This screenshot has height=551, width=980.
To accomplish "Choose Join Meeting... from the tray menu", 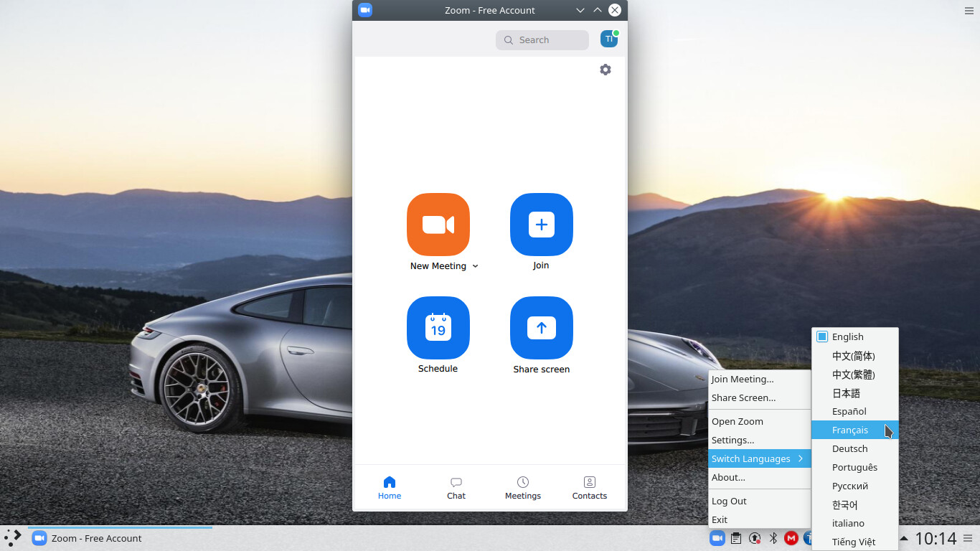I will 759,379.
